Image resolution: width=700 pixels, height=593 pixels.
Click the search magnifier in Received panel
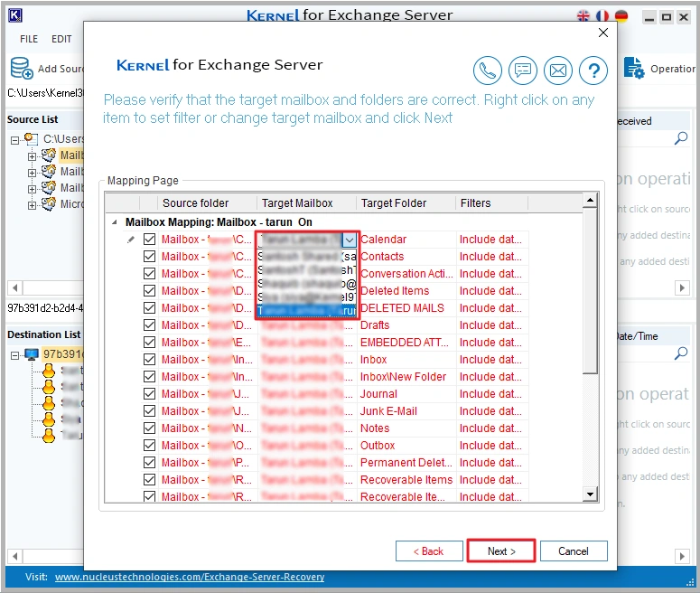click(x=681, y=138)
